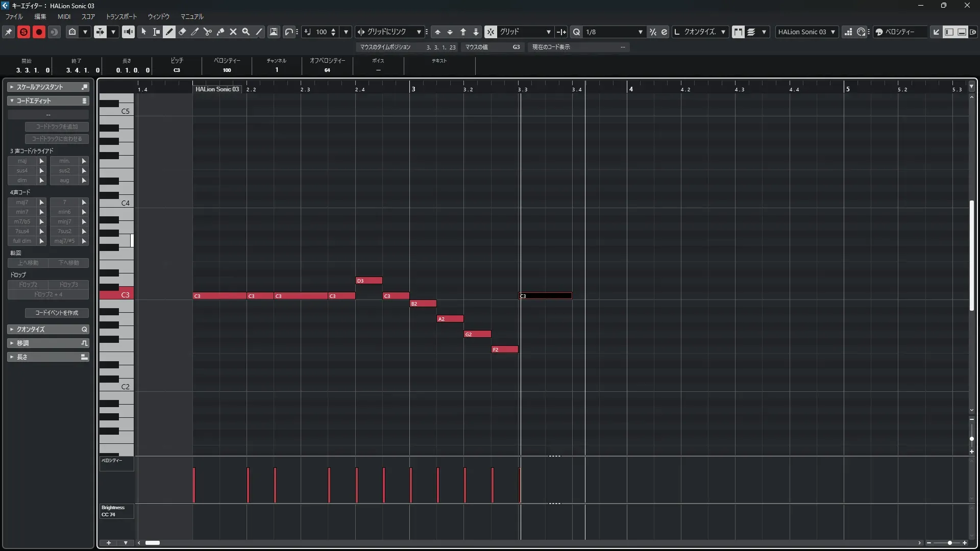Click the maj7 chord button

22,202
